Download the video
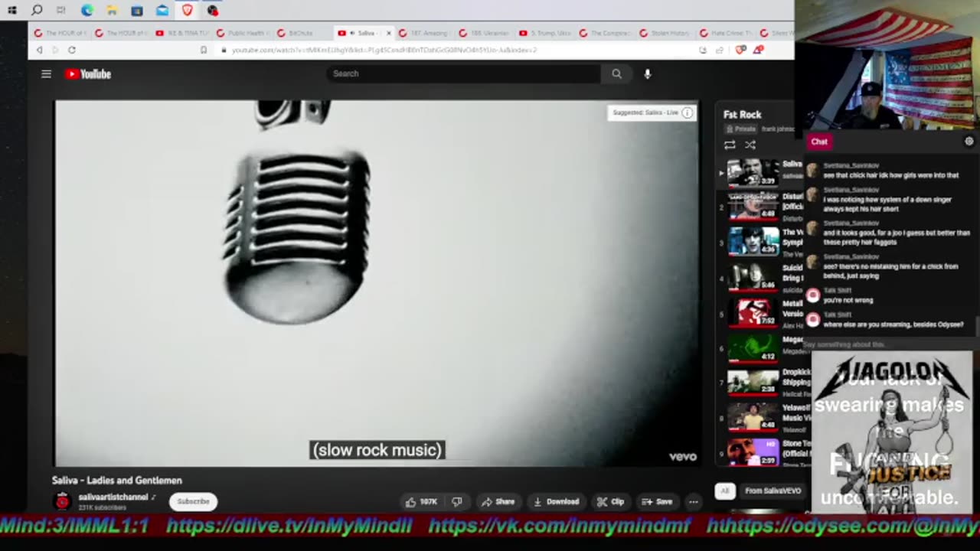The width and height of the screenshot is (980, 551). 556,502
